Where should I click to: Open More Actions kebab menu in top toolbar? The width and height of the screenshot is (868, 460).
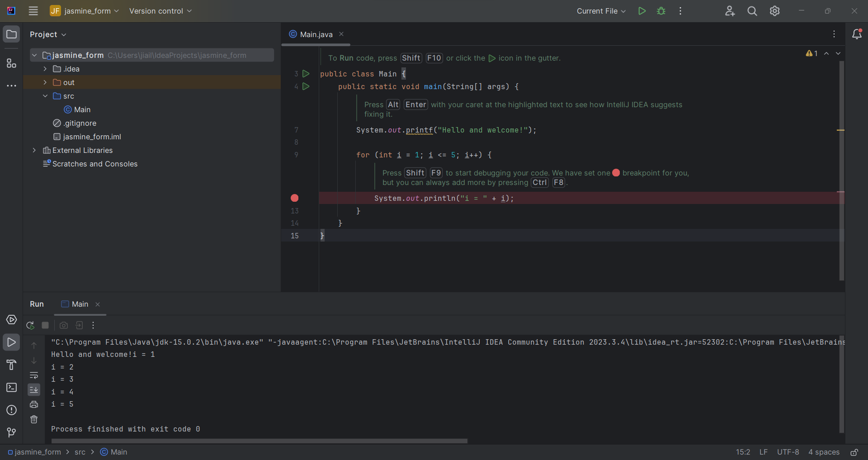pos(680,11)
